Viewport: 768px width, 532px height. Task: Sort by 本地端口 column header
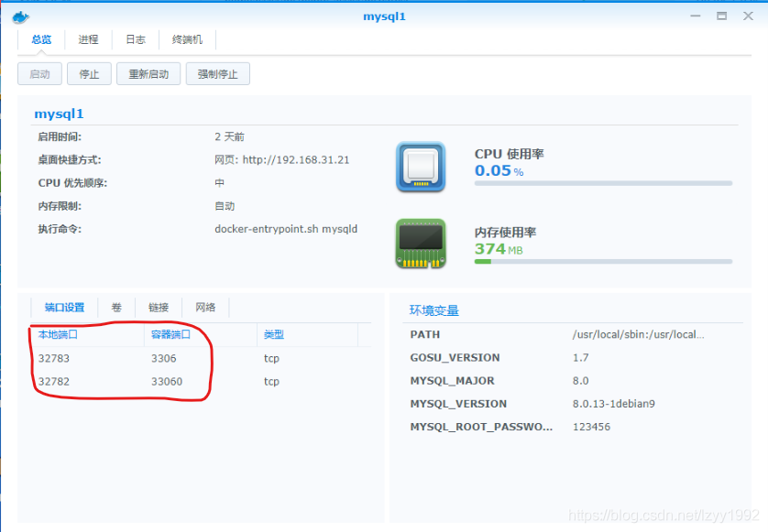point(88,335)
